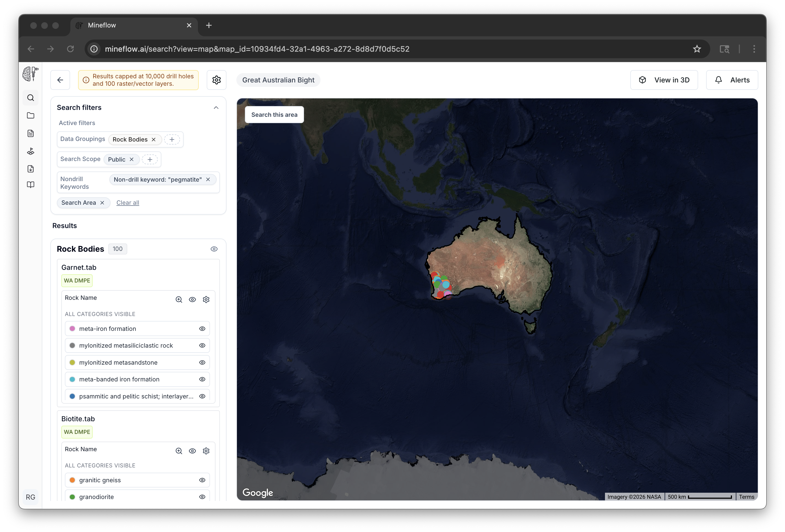Click the WA DMPE tag under Garnet.tab

[x=77, y=280]
